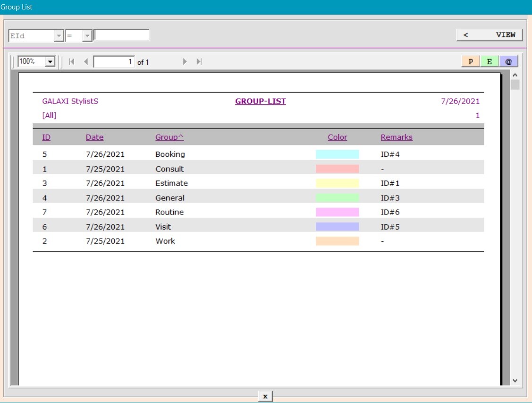This screenshot has height=403, width=532.
Task: Click ID 7 in Routine row
Action: (x=44, y=212)
